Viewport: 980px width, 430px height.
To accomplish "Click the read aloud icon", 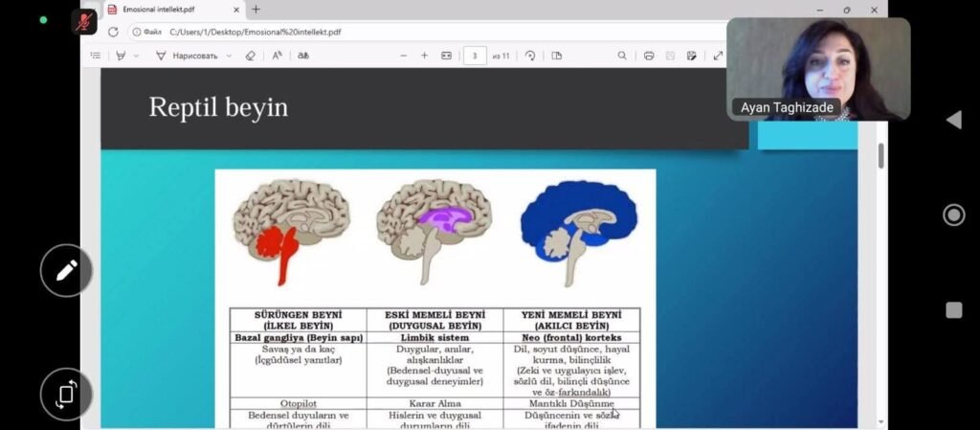I will pyautogui.click(x=277, y=56).
